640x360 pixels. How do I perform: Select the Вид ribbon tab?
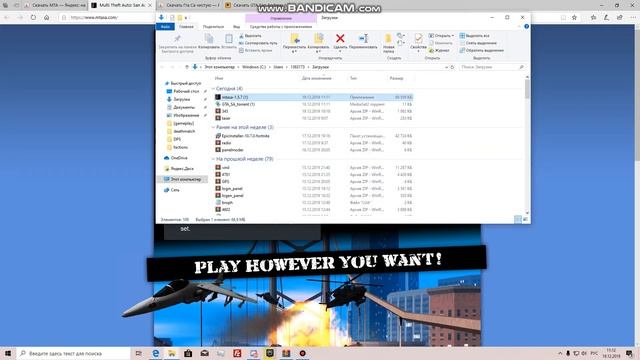point(236,27)
